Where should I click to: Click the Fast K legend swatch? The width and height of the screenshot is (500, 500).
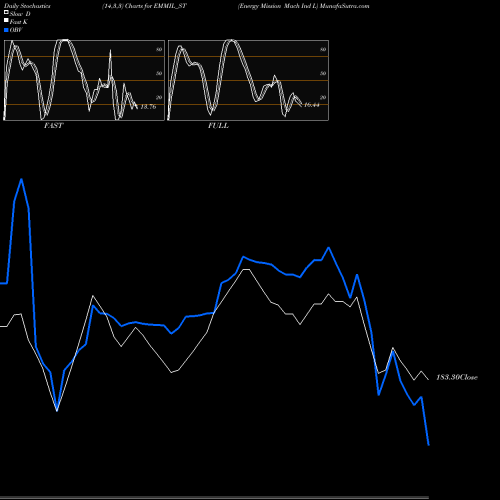(6, 21)
